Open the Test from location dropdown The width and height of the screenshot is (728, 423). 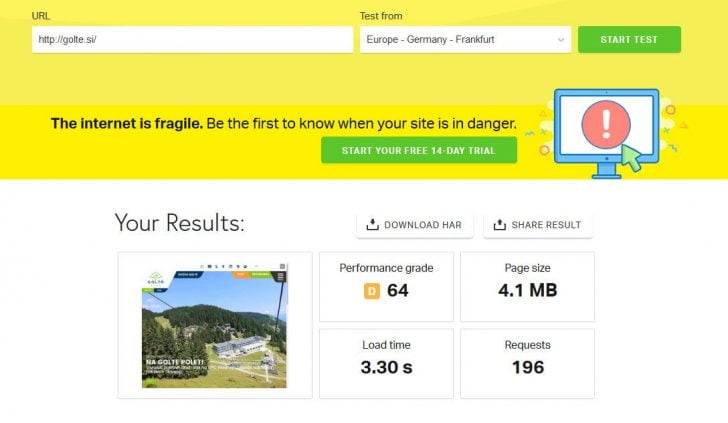pyautogui.click(x=465, y=39)
